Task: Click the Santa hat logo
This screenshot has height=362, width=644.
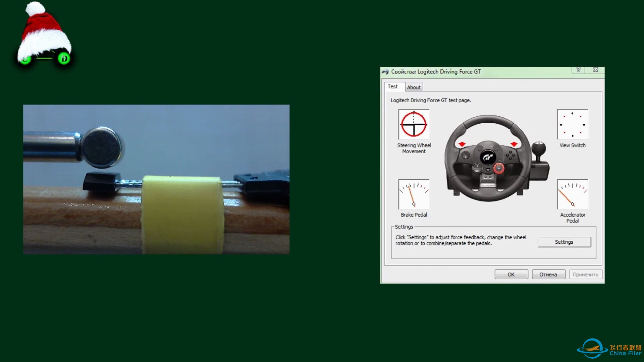Action: 44,33
